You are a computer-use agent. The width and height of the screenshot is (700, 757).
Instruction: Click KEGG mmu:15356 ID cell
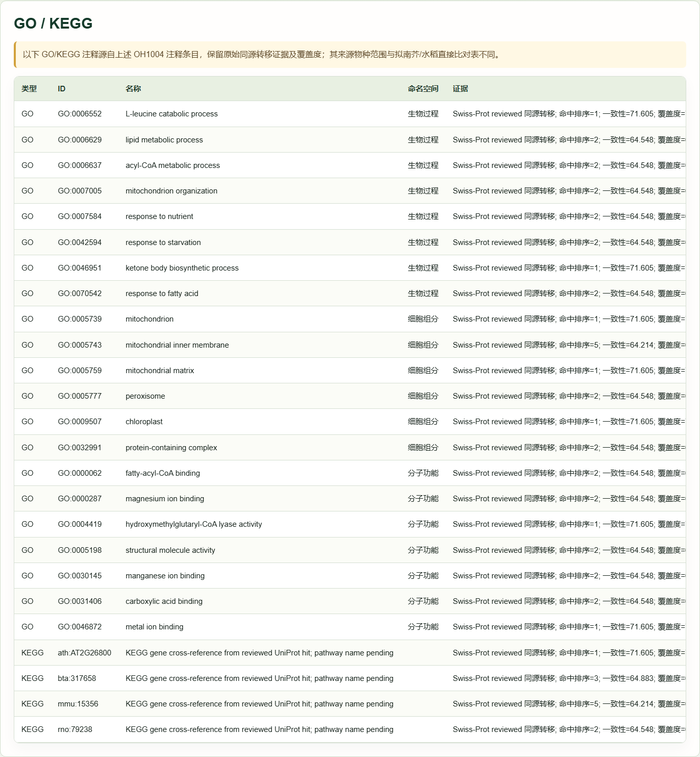[78, 704]
